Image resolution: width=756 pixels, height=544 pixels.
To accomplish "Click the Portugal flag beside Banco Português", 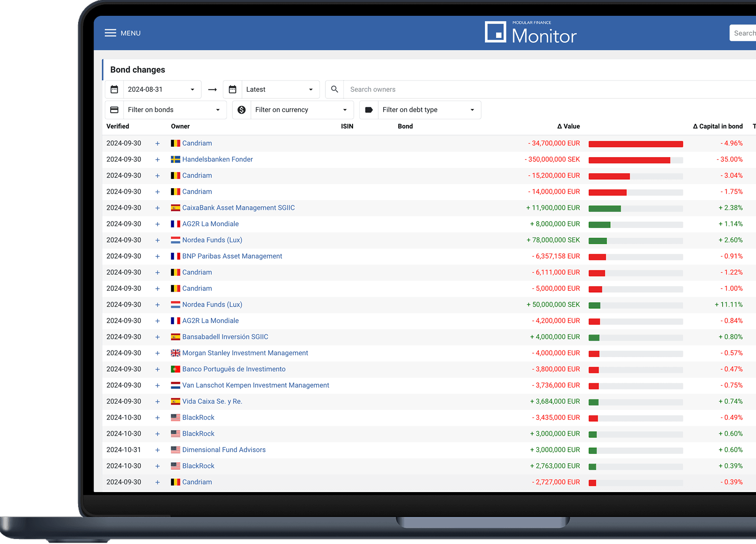I will (176, 369).
